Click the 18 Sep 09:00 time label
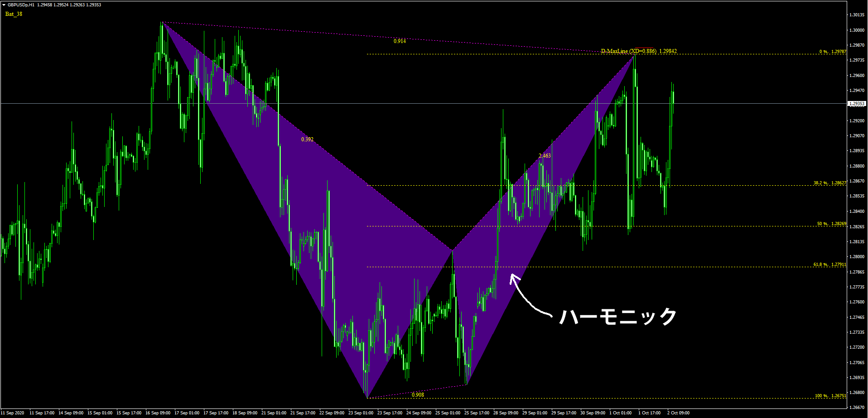868x418 pixels. click(245, 413)
